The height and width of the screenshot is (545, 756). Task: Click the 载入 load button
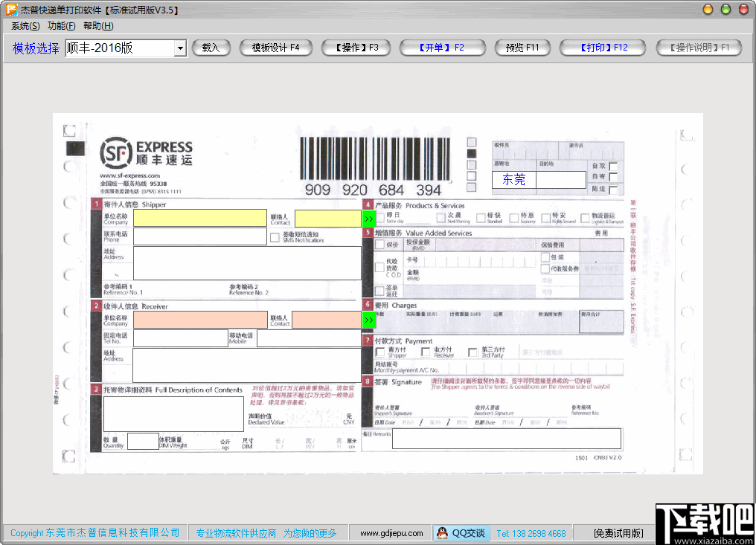[x=211, y=48]
